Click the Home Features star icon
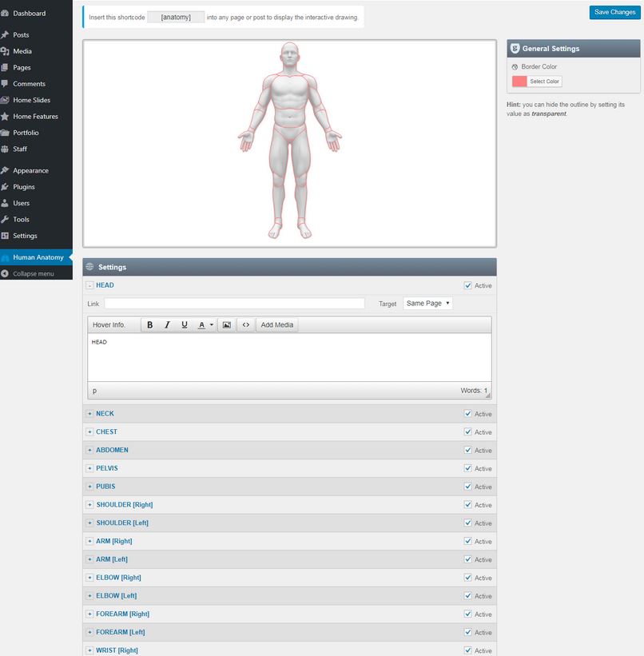This screenshot has height=656, width=644. pyautogui.click(x=5, y=117)
